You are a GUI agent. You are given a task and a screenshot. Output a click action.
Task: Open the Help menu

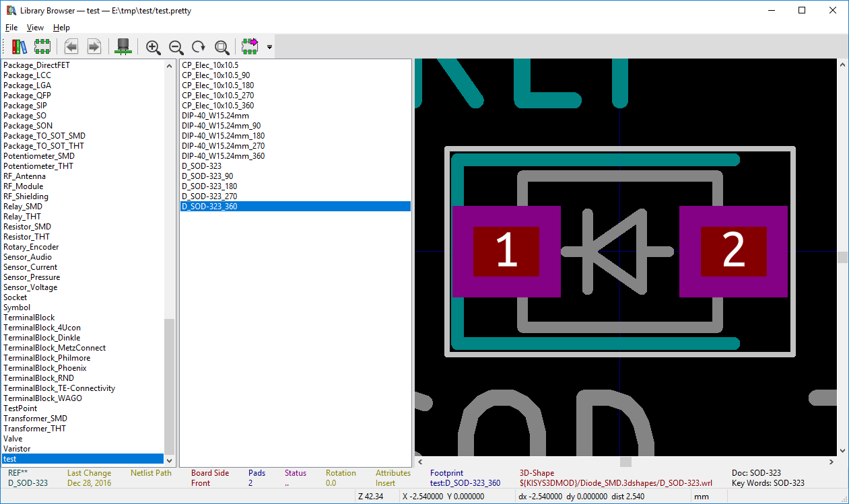[x=61, y=28]
